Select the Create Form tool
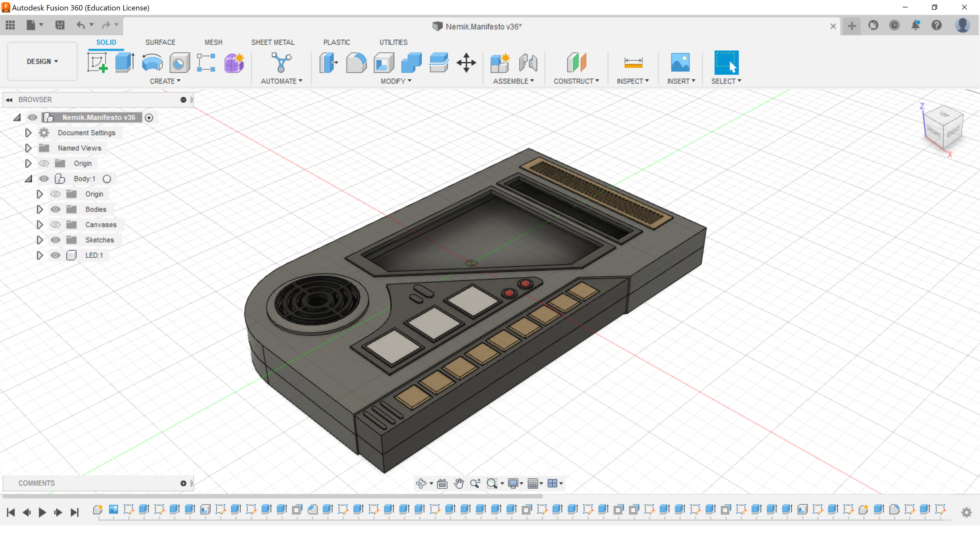Screen dimensions: 980x545 tap(234, 62)
